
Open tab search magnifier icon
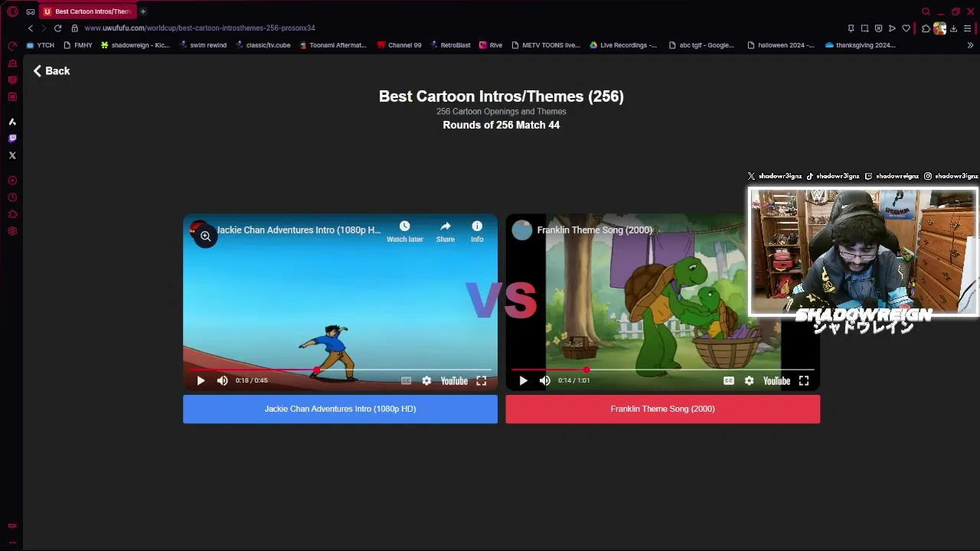click(x=926, y=11)
